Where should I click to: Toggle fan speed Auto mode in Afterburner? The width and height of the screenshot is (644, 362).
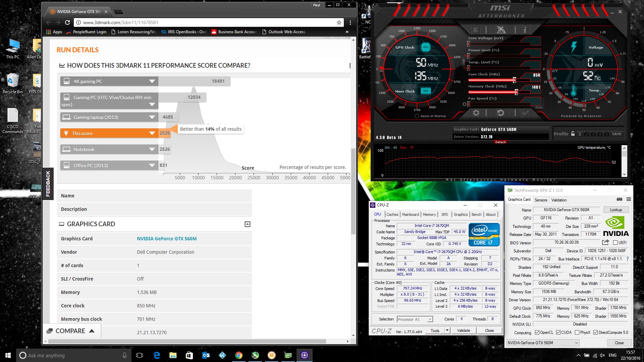[539, 107]
